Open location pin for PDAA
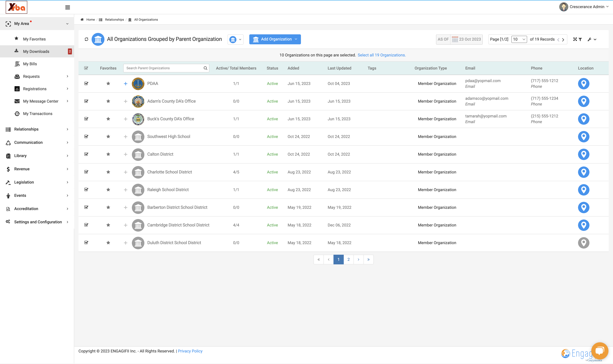 pos(584,84)
